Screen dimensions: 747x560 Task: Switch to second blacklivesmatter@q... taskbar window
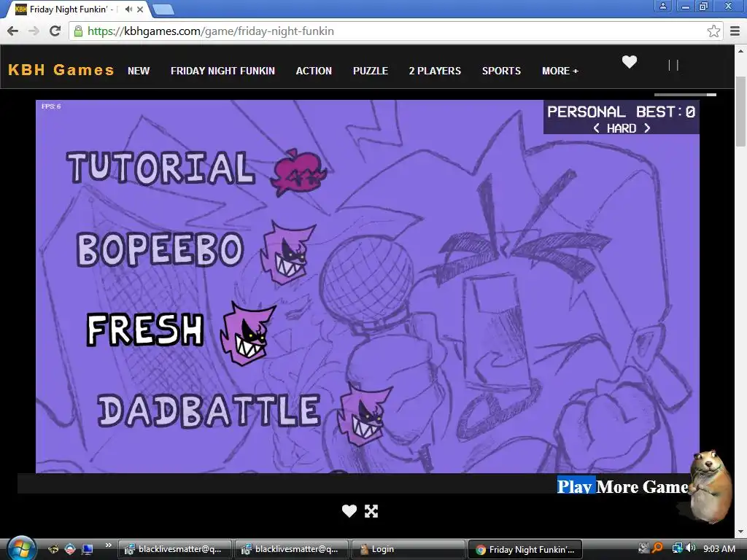(291, 550)
